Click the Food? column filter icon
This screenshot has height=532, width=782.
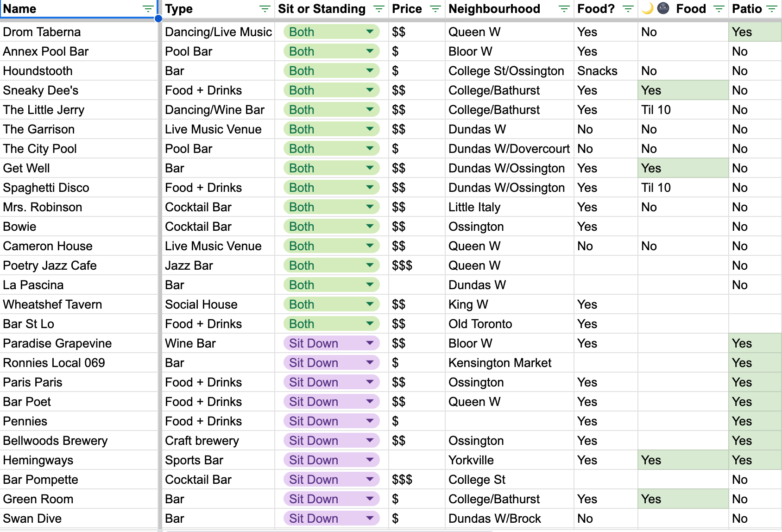click(628, 9)
